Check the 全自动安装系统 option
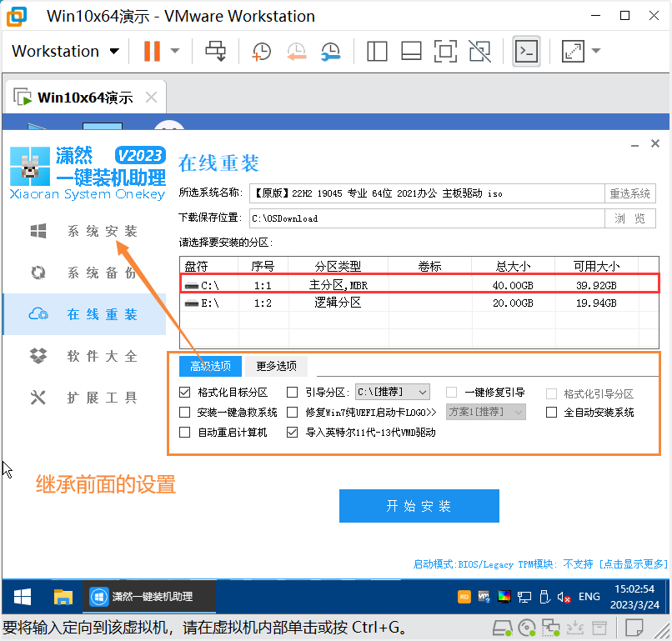 [x=551, y=412]
